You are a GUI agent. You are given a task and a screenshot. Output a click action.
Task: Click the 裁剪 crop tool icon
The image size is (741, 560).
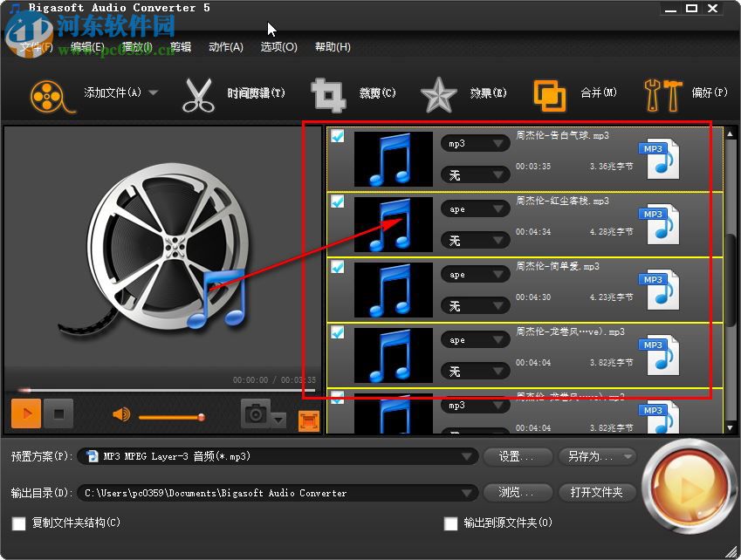[x=328, y=93]
